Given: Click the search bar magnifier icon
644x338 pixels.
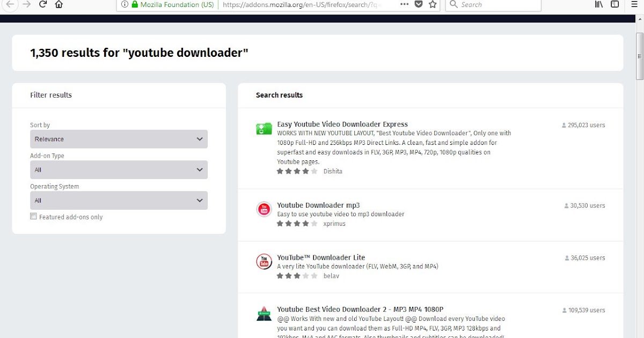Looking at the screenshot, I should (x=454, y=4).
